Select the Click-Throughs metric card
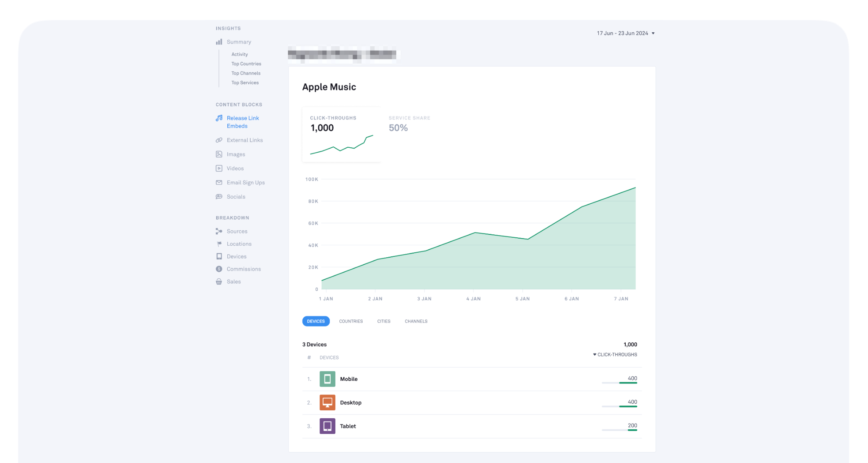 tap(341, 134)
